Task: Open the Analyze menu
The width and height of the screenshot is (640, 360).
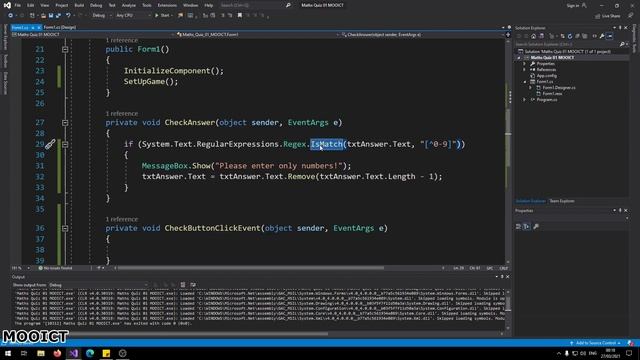Action: (x=129, y=5)
